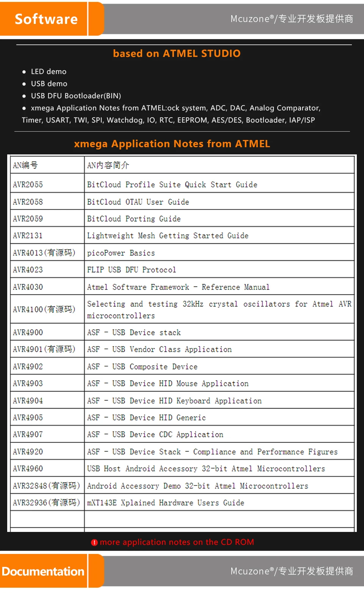Click the AVR4907 cell

click(x=47, y=434)
